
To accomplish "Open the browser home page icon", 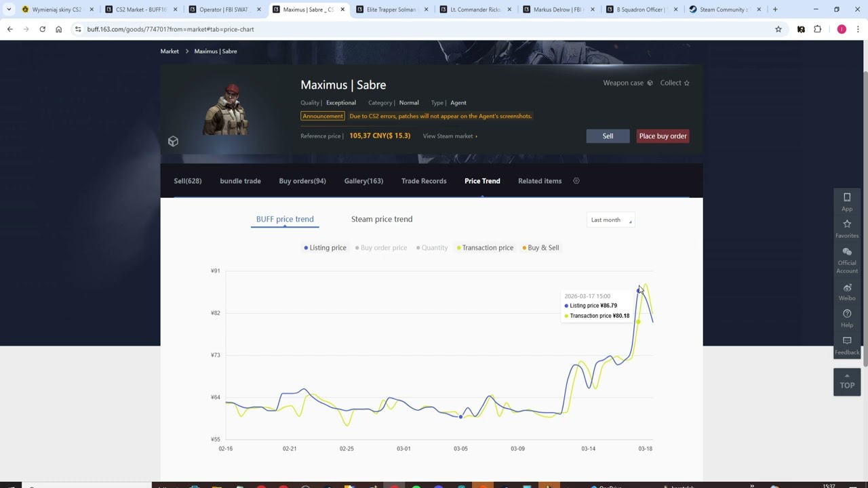I will click(x=58, y=29).
